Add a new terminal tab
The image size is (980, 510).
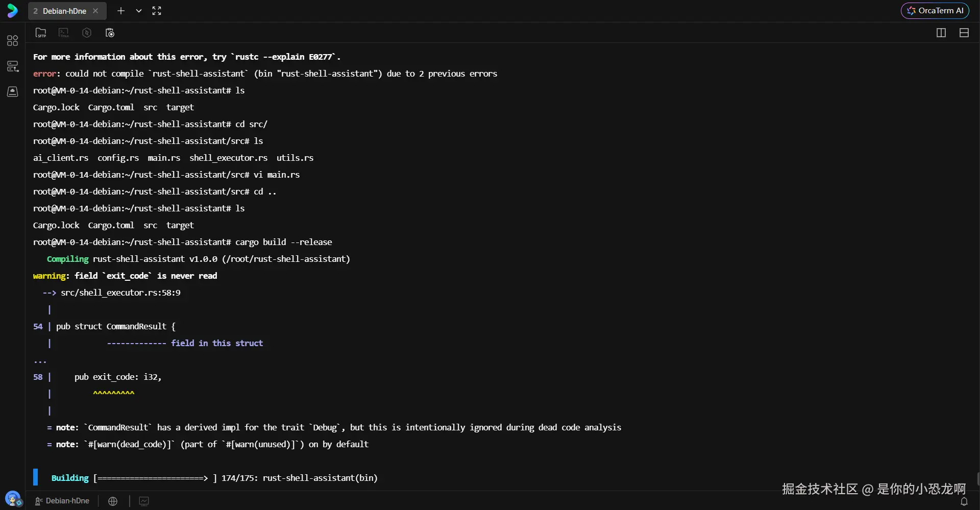pyautogui.click(x=121, y=11)
